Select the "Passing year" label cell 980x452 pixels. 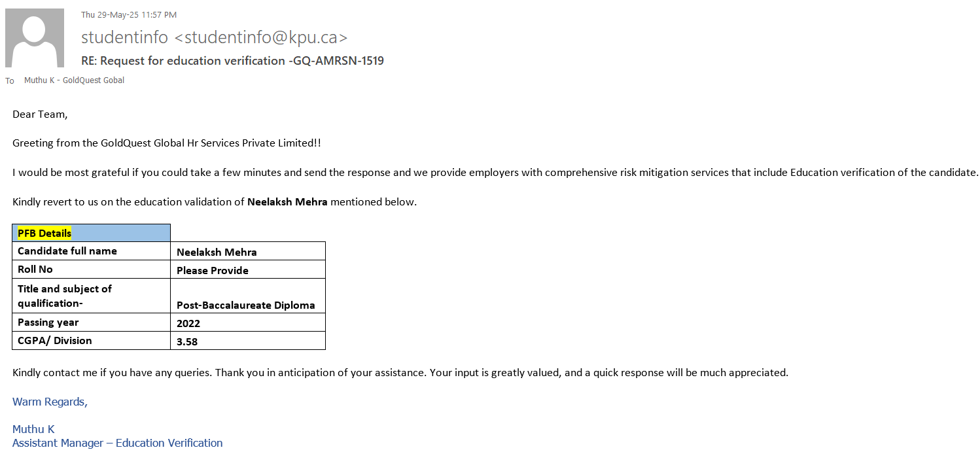tap(48, 322)
